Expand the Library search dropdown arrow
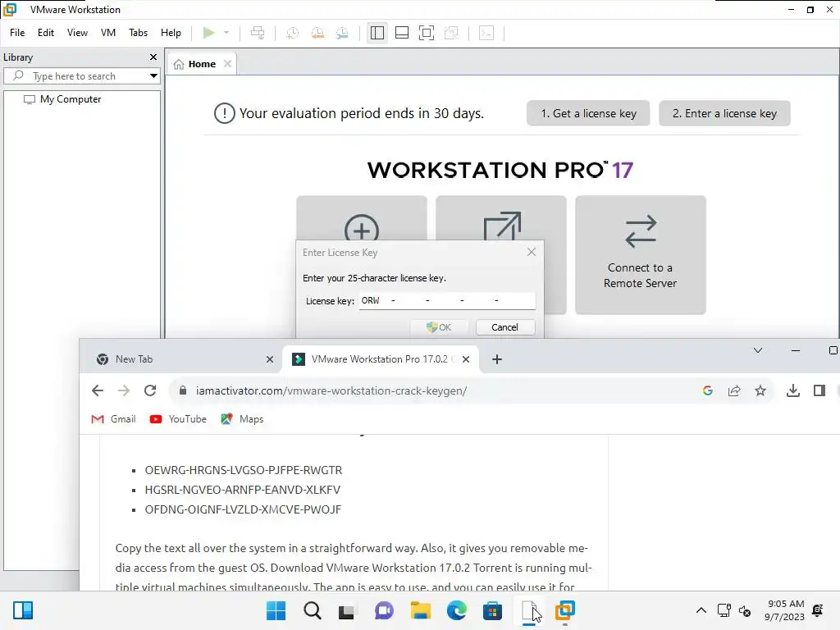Image resolution: width=840 pixels, height=630 pixels. coord(153,76)
